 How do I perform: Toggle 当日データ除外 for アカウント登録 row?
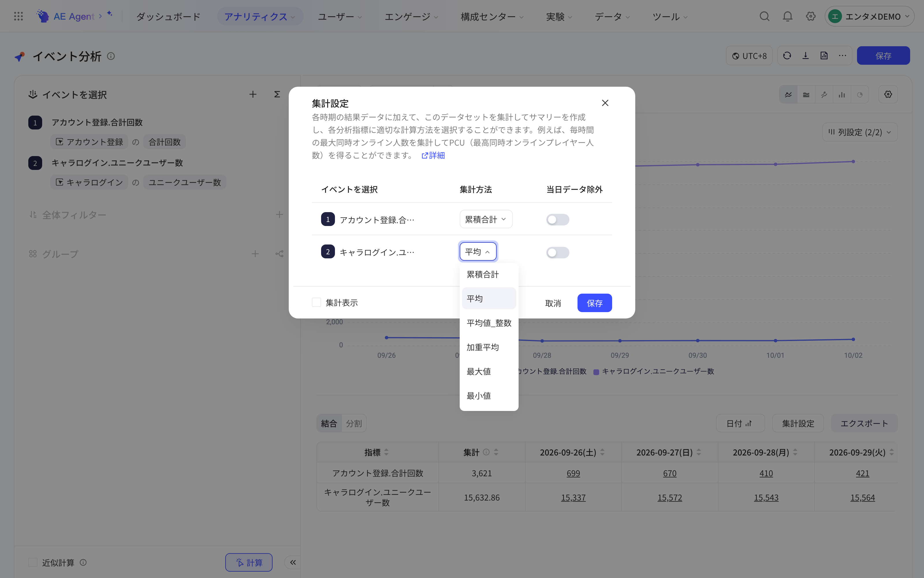[558, 219]
